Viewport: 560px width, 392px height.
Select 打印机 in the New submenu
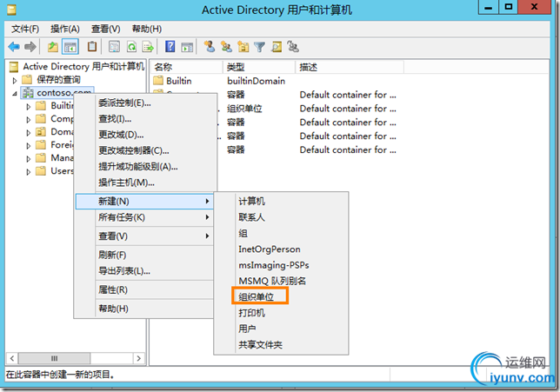point(281,313)
